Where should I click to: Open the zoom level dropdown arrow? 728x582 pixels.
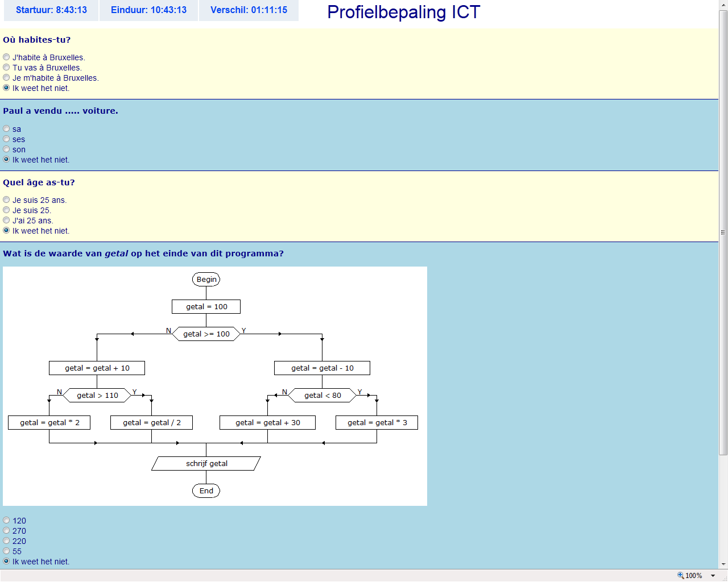[x=713, y=576]
